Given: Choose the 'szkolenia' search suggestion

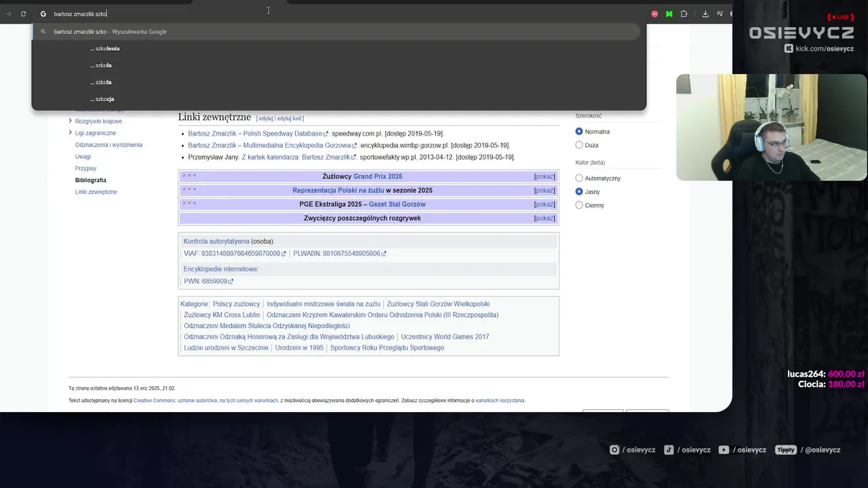Looking at the screenshot, I should tap(339, 49).
